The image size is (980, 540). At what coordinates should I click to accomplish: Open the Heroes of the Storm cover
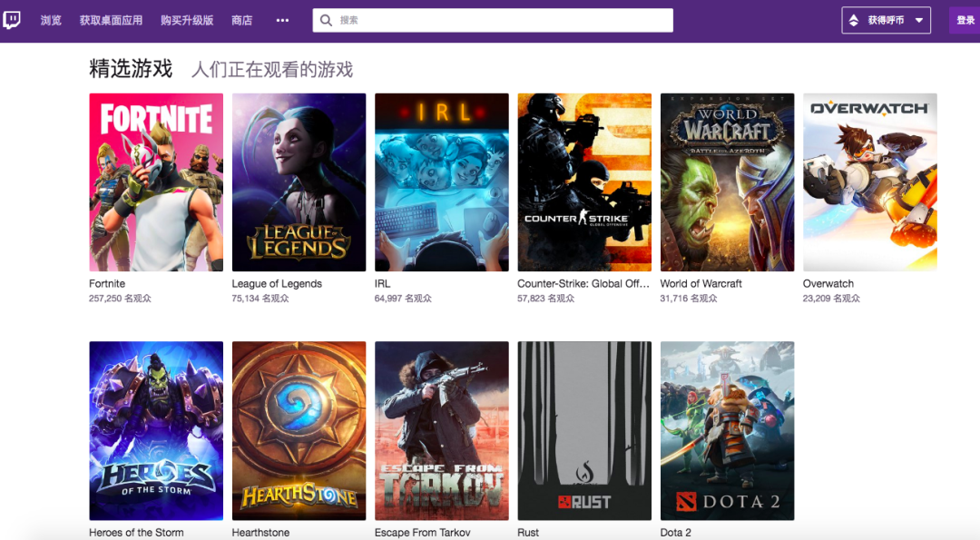(x=156, y=430)
